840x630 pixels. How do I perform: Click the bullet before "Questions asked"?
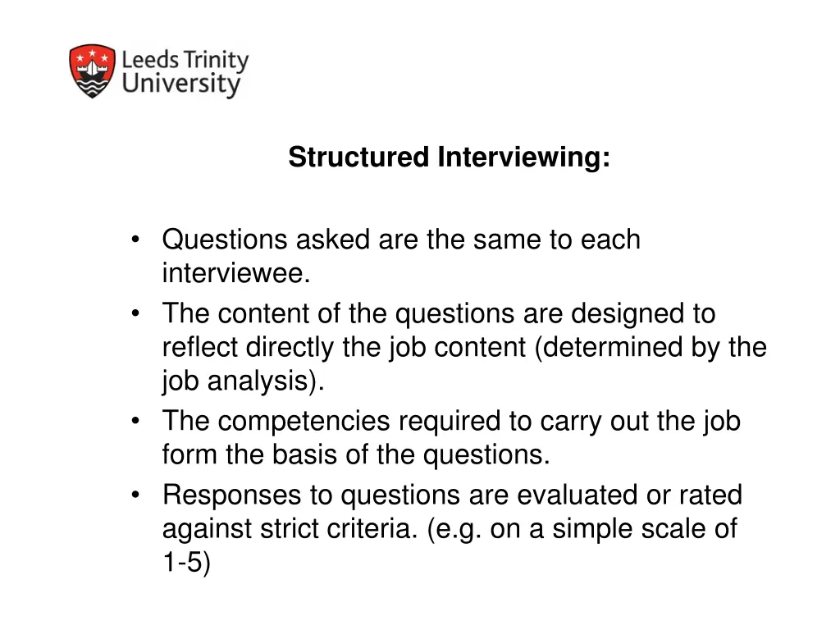135,240
